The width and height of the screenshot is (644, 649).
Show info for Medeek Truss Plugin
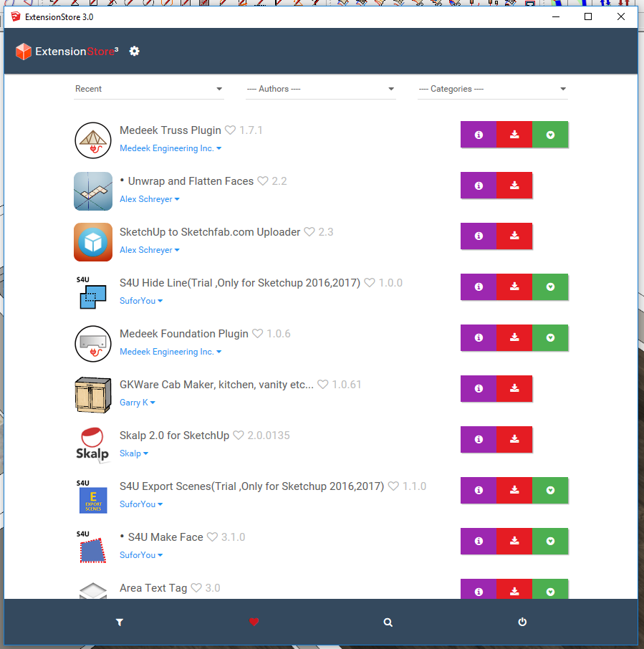pos(479,135)
